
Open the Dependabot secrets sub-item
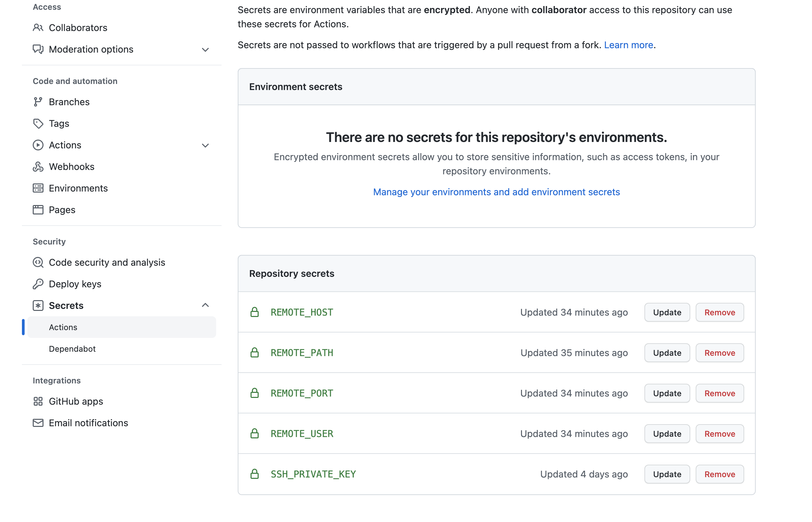pos(72,349)
